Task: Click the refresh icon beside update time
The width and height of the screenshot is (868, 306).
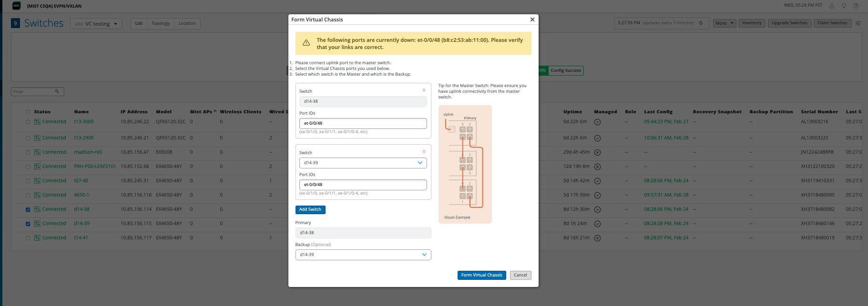Action: point(701,23)
